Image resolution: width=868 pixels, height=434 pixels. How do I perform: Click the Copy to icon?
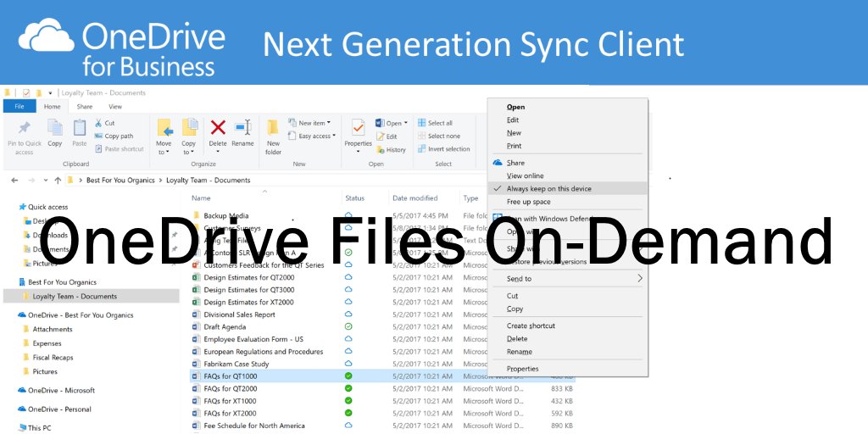coord(190,129)
